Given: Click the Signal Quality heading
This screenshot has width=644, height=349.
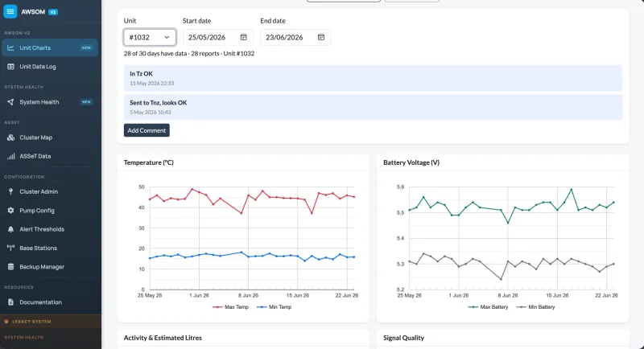Looking at the screenshot, I should (x=403, y=338).
